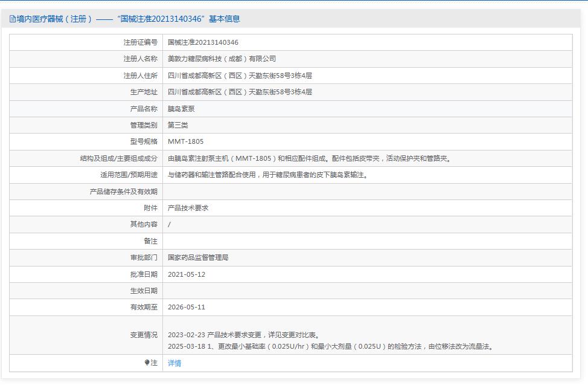The width and height of the screenshot is (588, 391).
Task: Click the expiry date 2026-05-11
Action: pyautogui.click(x=187, y=307)
